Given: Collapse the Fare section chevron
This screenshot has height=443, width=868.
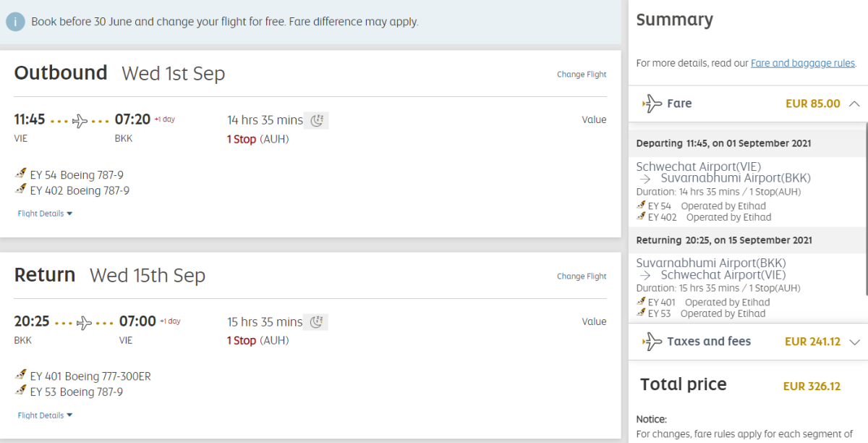Looking at the screenshot, I should point(854,104).
